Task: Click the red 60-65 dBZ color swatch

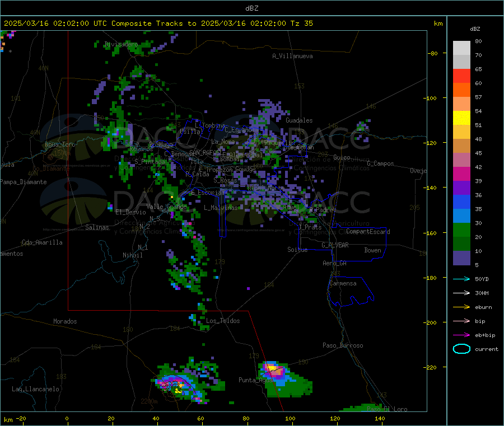Action: (x=461, y=76)
